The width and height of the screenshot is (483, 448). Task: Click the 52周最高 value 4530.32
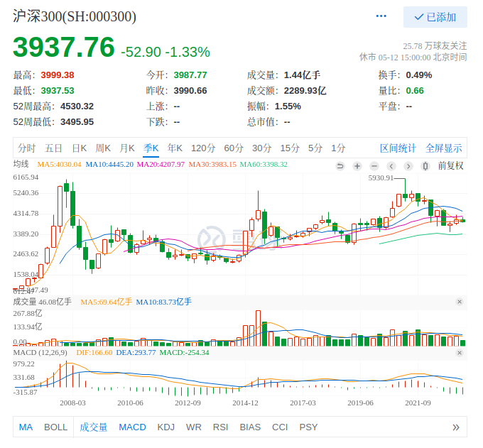coord(77,106)
